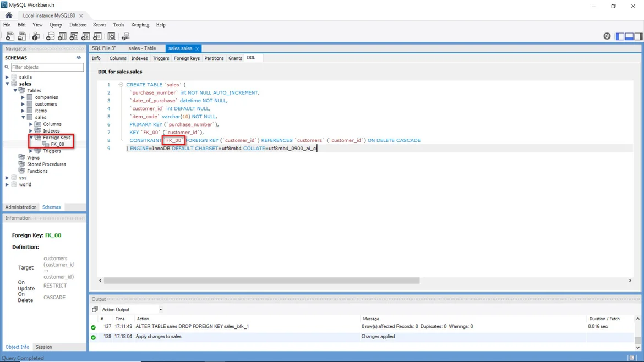Click the reconnect to DBMS icon
Viewport: 644px width, 362px height.
click(125, 36)
